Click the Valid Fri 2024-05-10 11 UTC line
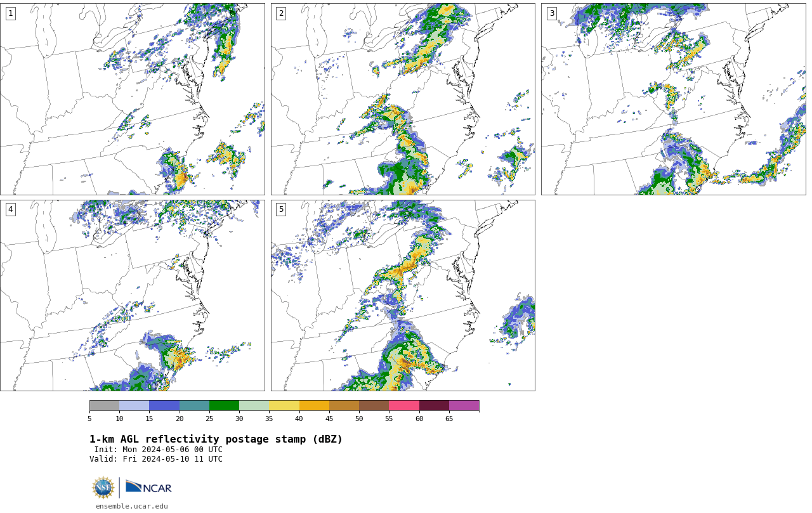The image size is (812, 513). [x=156, y=459]
